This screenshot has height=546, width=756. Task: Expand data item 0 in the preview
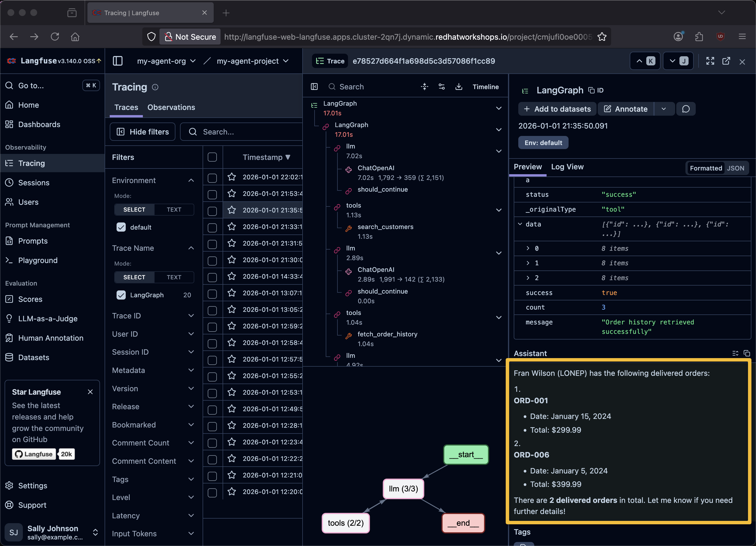(x=528, y=248)
